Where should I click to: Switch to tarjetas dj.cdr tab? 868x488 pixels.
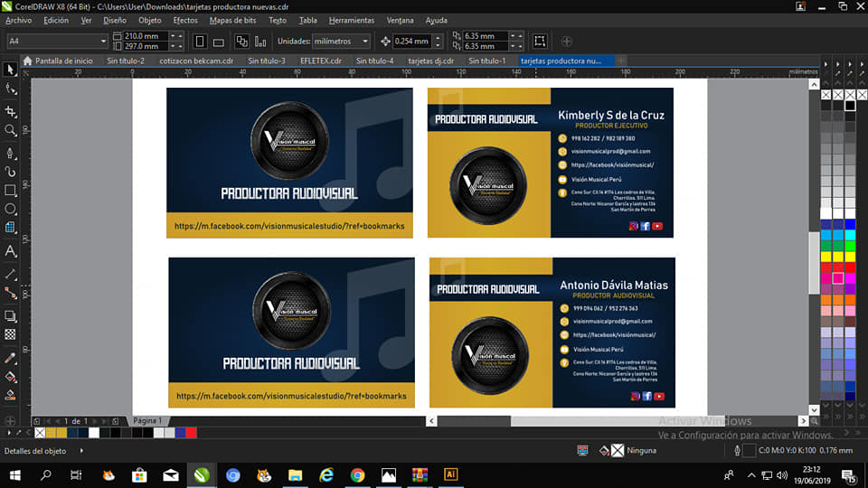430,61
